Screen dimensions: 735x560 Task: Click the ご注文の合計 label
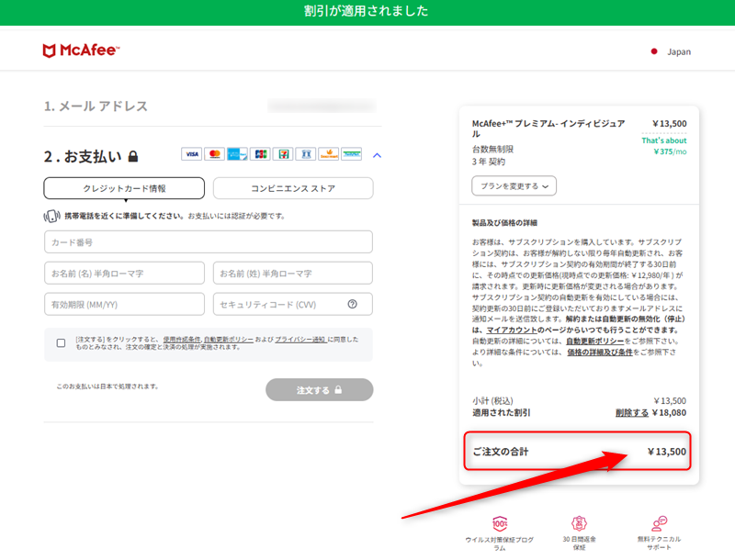pyautogui.click(x=500, y=452)
